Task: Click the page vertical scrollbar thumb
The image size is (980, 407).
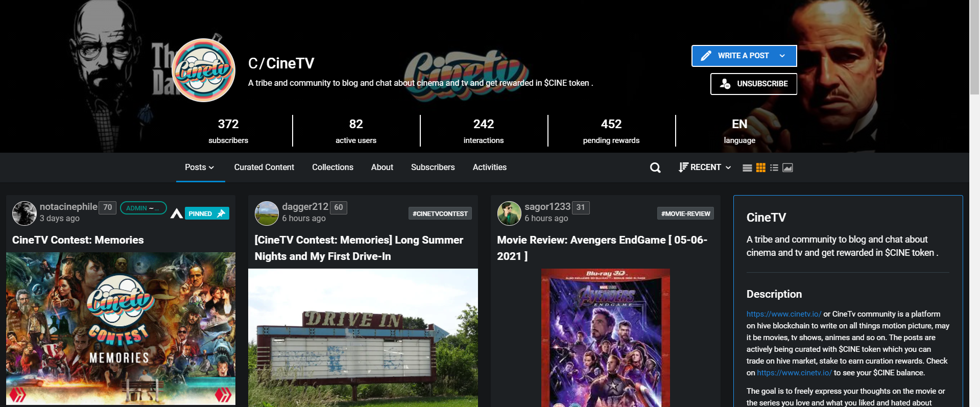Action: (x=974, y=47)
